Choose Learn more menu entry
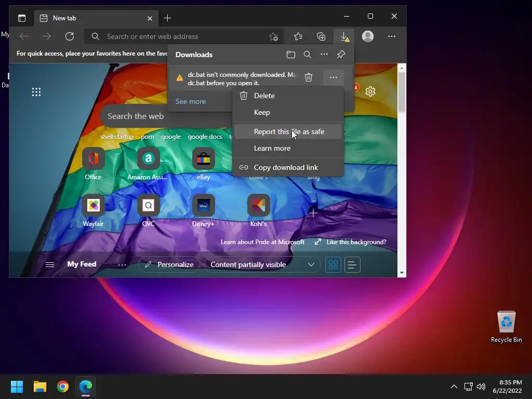 [x=288, y=148]
